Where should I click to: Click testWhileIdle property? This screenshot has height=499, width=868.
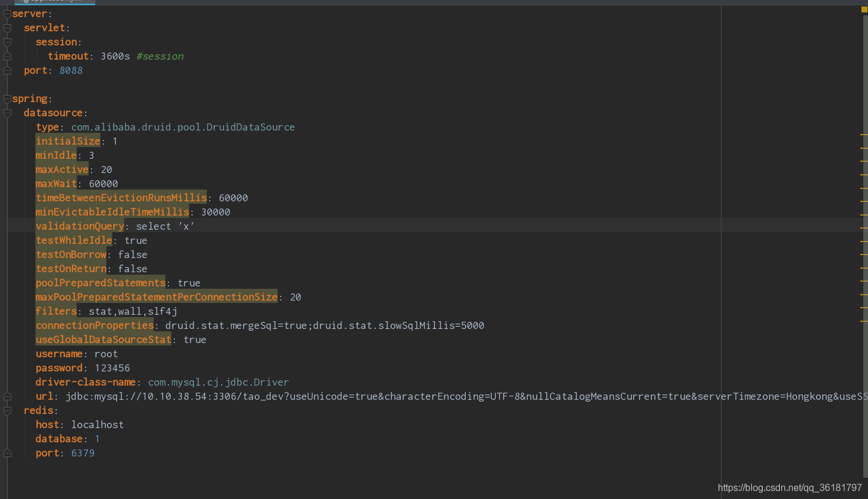tap(74, 240)
